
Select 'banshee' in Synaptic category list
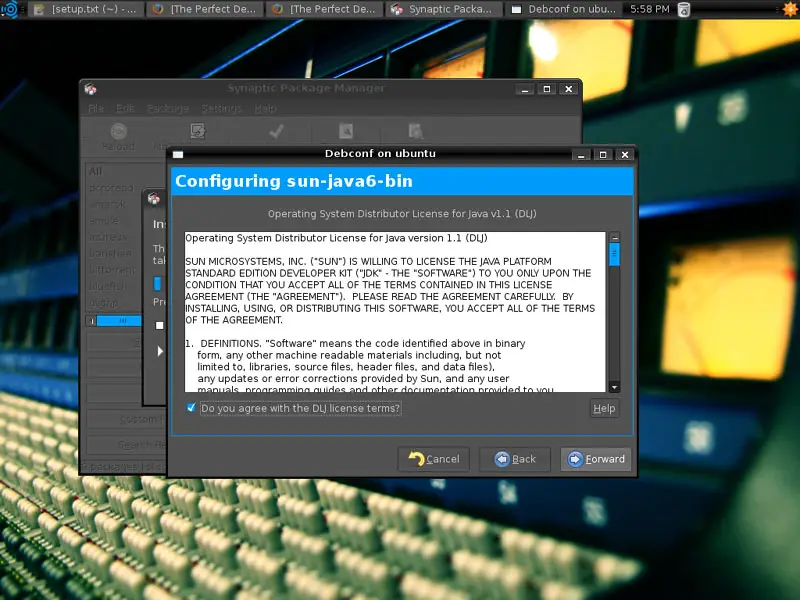coord(110,253)
